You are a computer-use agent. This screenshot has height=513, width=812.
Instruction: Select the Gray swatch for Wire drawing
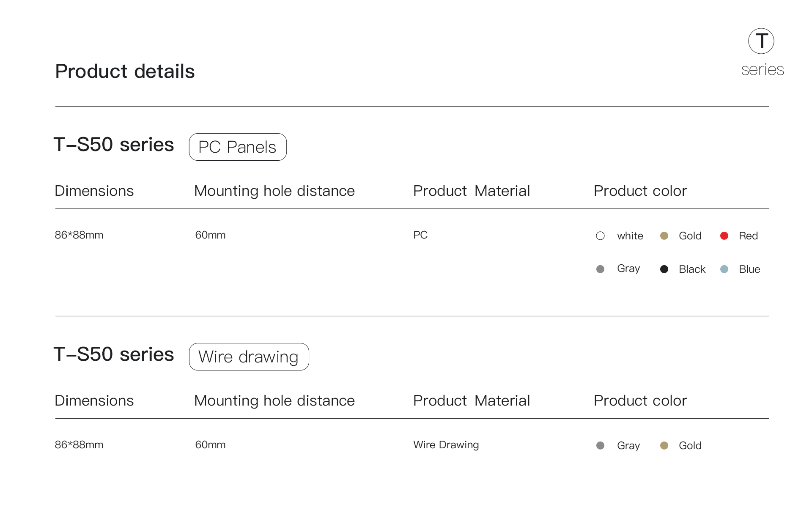click(600, 446)
